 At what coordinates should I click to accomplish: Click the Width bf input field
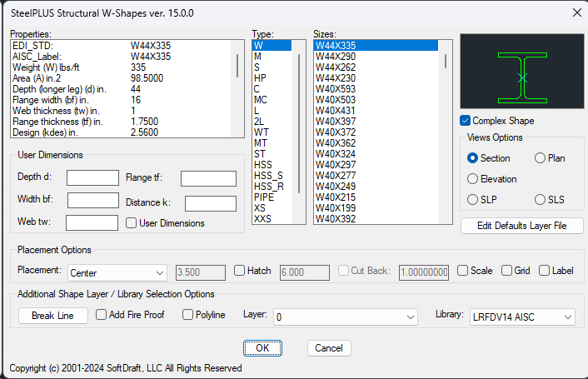(93, 200)
